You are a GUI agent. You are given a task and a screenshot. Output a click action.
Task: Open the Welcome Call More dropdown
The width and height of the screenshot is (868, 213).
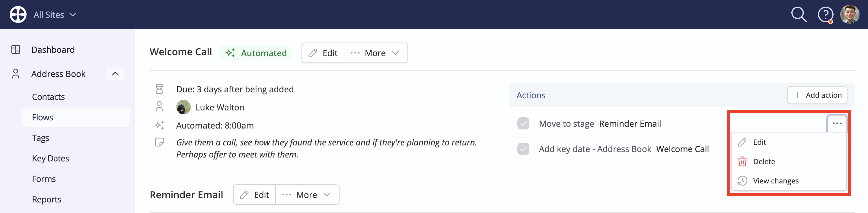tap(375, 53)
